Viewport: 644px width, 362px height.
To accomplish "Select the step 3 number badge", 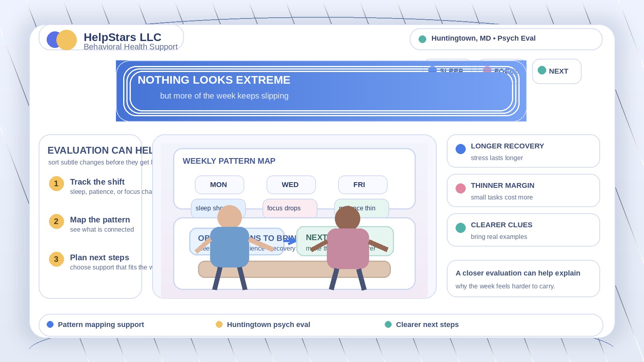I will [56, 259].
